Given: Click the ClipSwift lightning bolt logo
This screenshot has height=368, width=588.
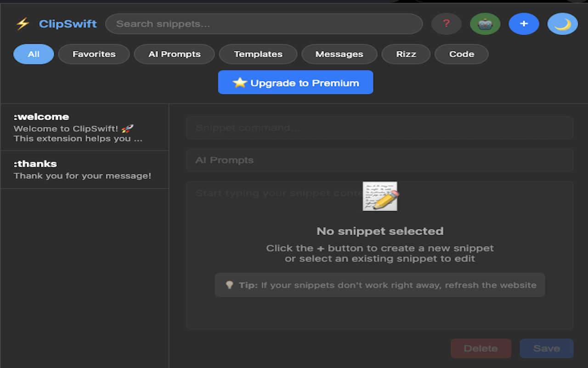Looking at the screenshot, I should pyautogui.click(x=23, y=24).
